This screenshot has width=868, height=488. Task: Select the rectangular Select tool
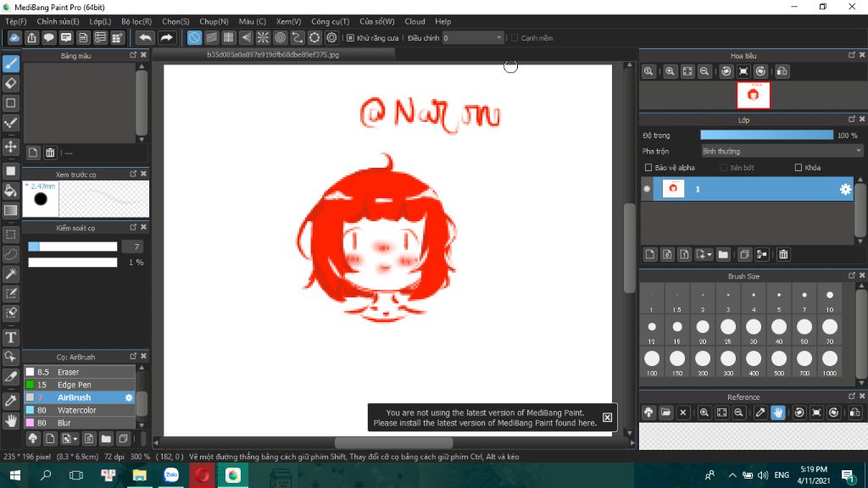[x=10, y=235]
